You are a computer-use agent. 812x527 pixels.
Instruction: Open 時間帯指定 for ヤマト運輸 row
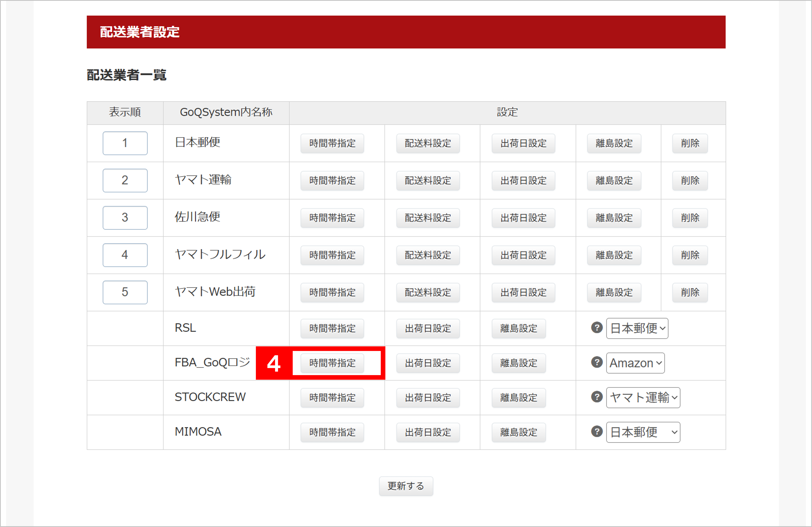332,181
